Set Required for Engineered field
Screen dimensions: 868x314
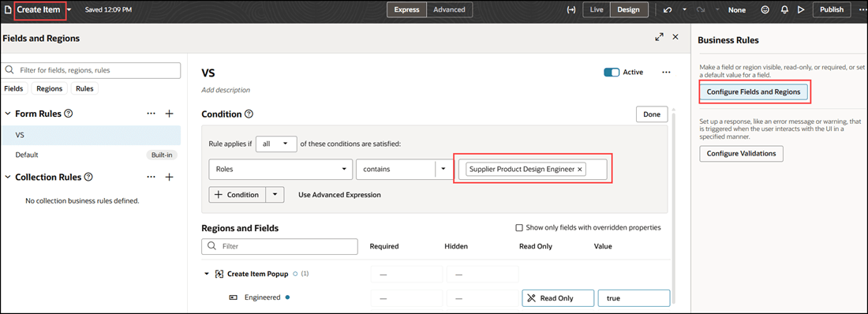[406, 298]
